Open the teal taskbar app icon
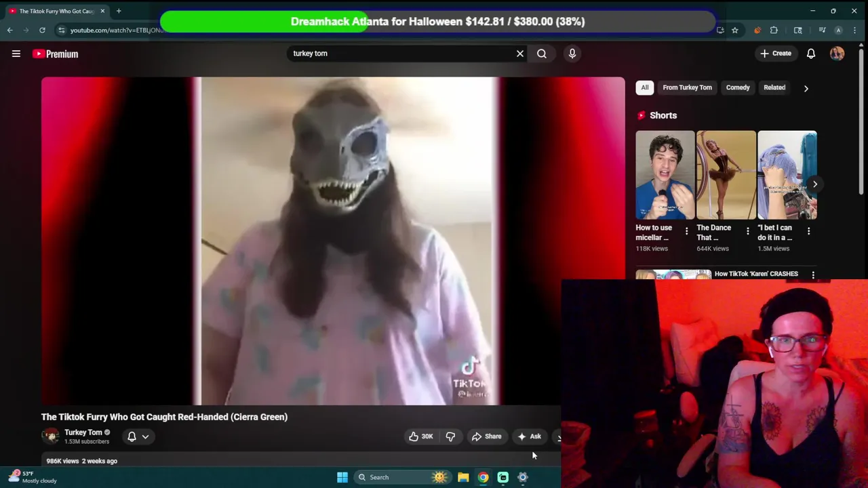This screenshot has height=488, width=868. (x=503, y=477)
